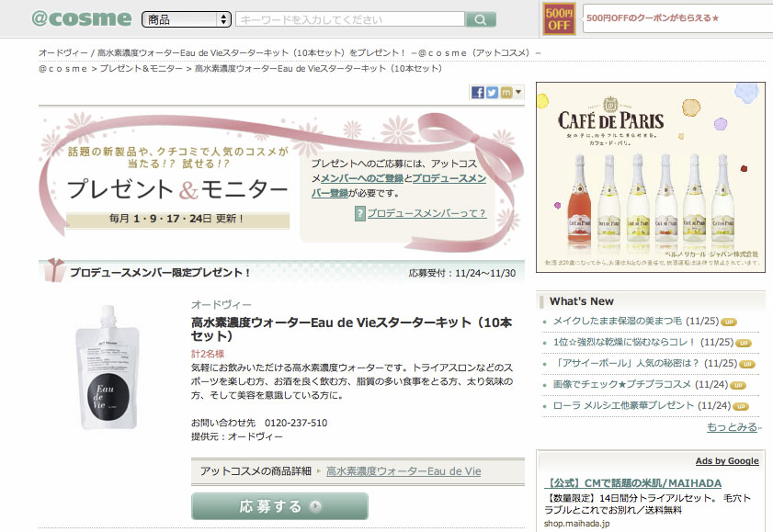
Task: Share the page on mixi
Action: [506, 93]
